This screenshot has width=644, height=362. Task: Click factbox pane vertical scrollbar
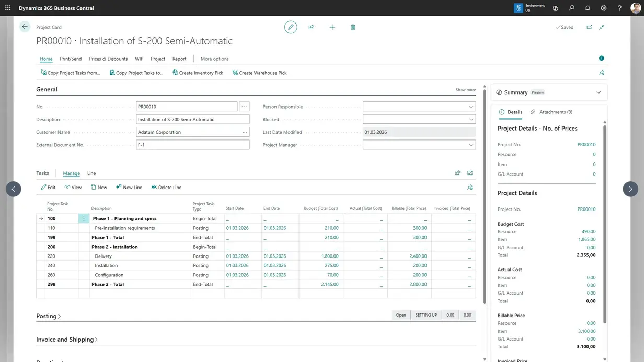[x=605, y=225]
